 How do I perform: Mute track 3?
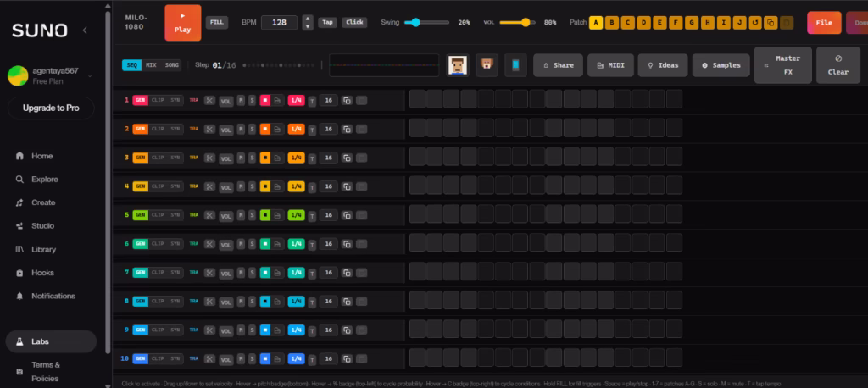click(x=241, y=158)
